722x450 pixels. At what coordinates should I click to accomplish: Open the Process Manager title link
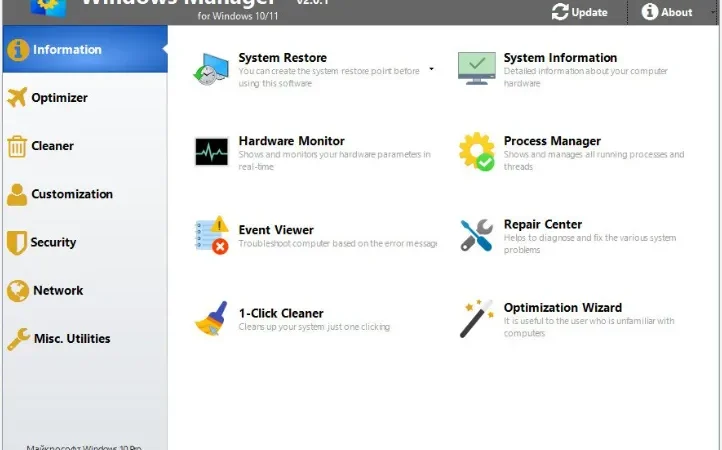(552, 141)
